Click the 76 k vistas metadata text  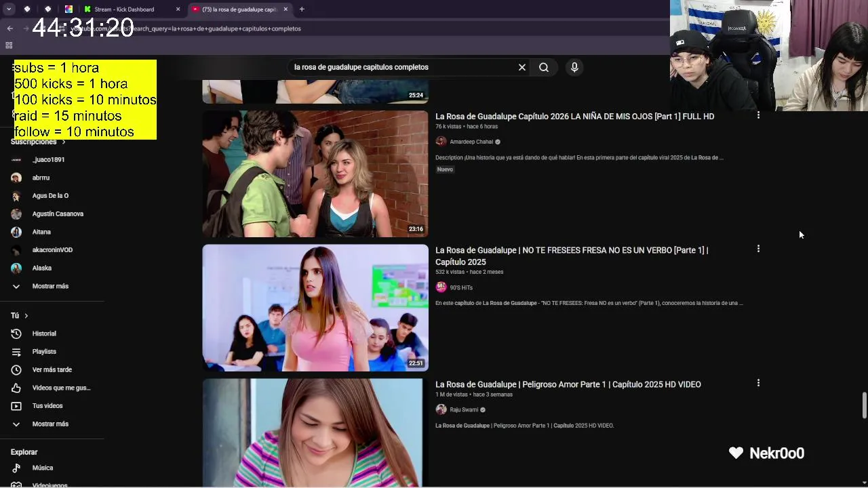(448, 127)
